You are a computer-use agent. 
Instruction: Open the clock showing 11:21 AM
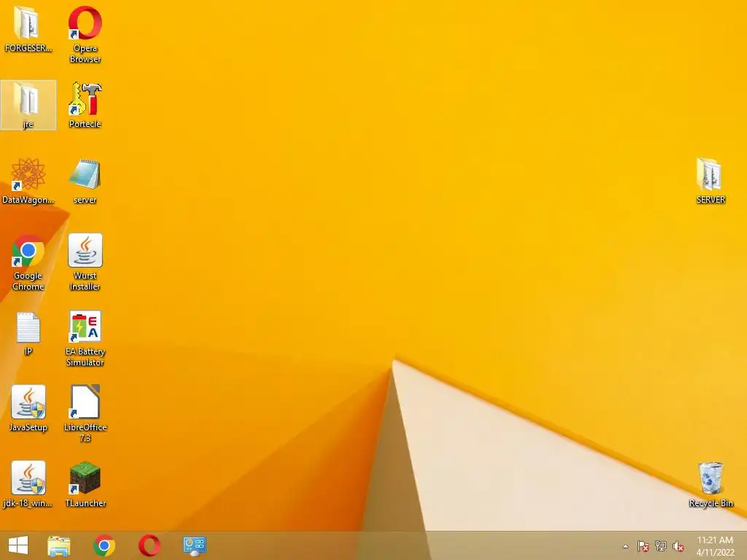pyautogui.click(x=715, y=545)
